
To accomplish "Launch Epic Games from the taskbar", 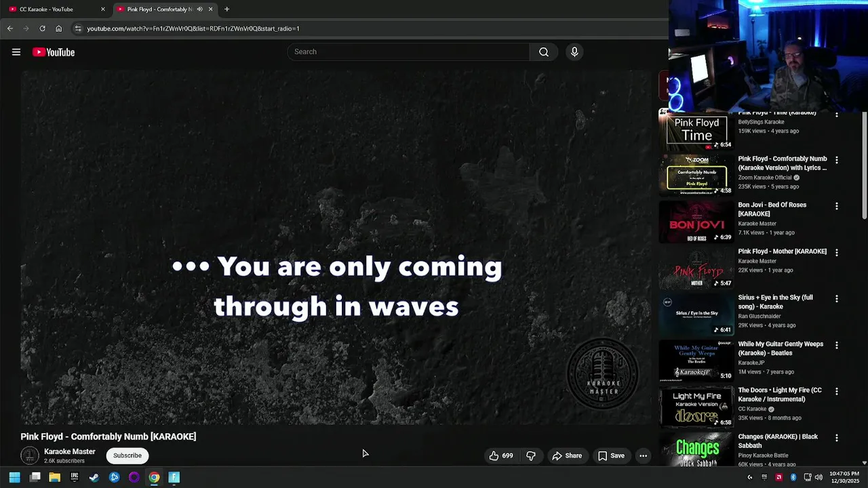I will tap(75, 477).
